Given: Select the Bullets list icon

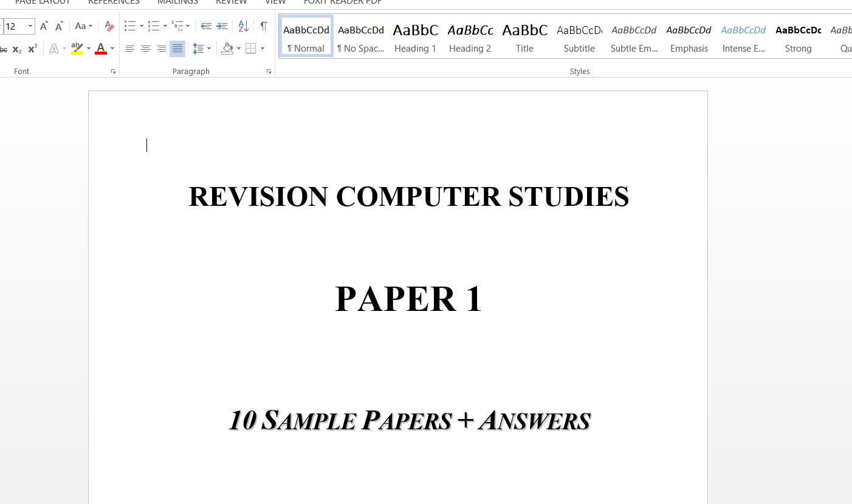Looking at the screenshot, I should pyautogui.click(x=129, y=26).
